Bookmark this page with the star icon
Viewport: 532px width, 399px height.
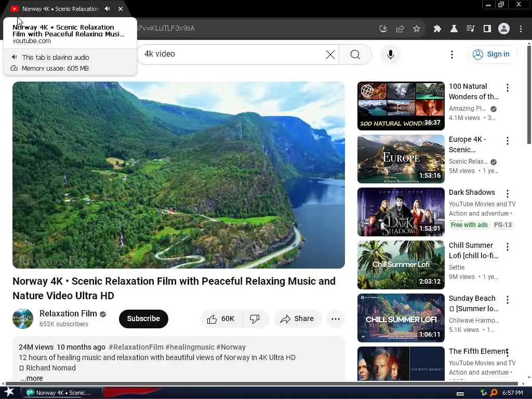[417, 29]
